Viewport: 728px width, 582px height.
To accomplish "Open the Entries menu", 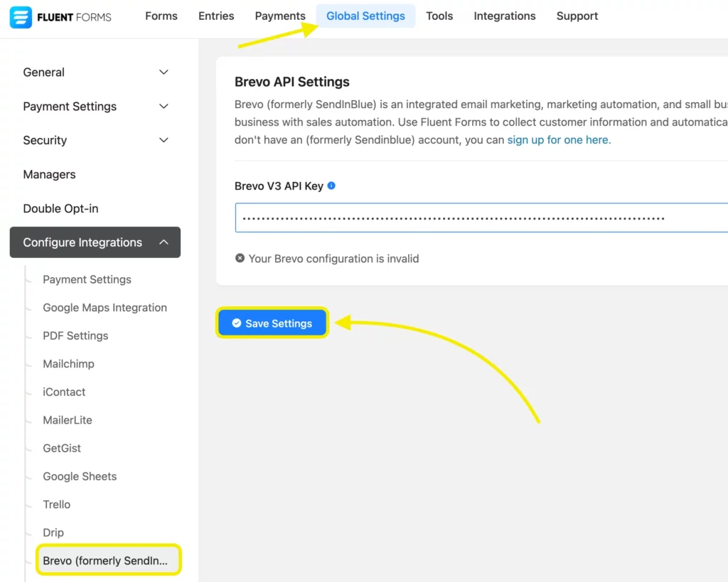I will point(216,16).
